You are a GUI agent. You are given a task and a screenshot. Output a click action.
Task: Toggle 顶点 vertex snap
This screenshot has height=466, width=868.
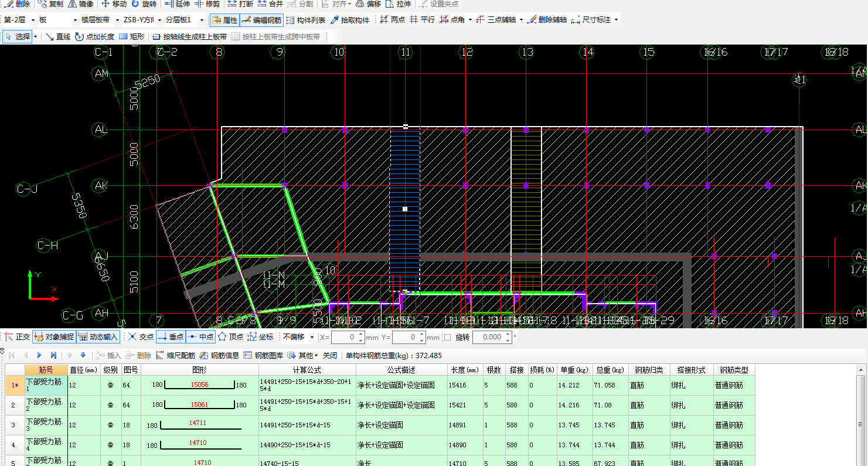pyautogui.click(x=231, y=337)
